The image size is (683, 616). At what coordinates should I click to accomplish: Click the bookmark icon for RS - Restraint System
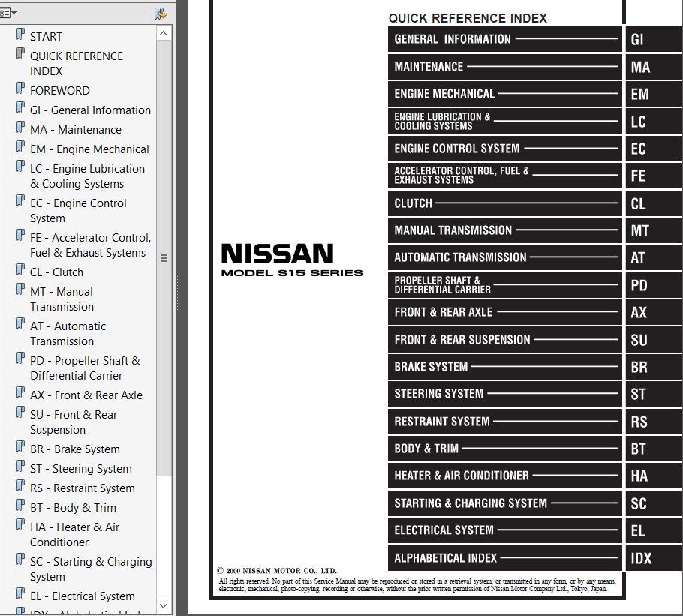[20, 486]
